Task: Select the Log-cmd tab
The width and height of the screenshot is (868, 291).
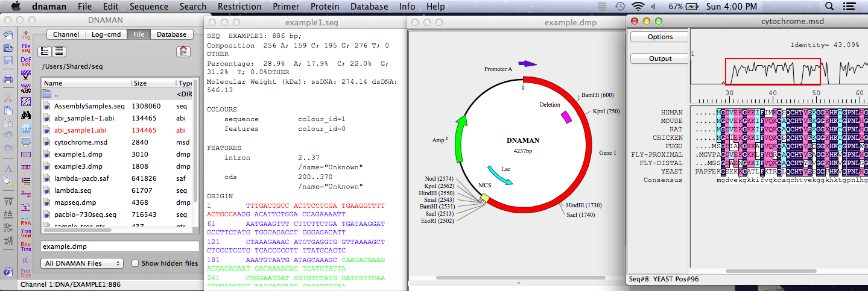Action: click(x=105, y=34)
